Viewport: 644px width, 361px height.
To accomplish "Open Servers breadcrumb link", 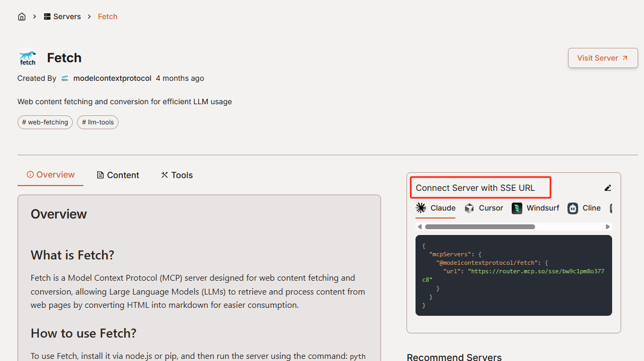I will (62, 16).
